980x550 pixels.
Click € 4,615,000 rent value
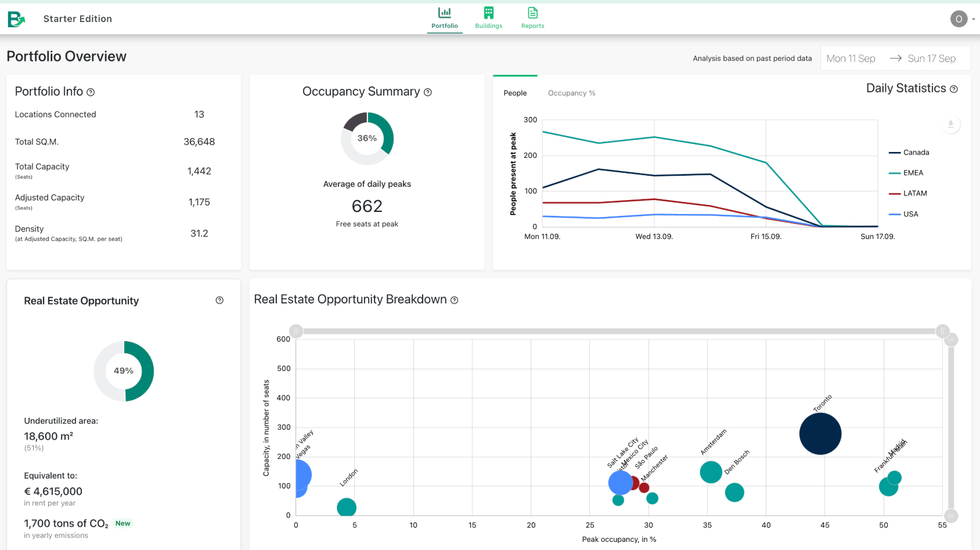pos(53,491)
